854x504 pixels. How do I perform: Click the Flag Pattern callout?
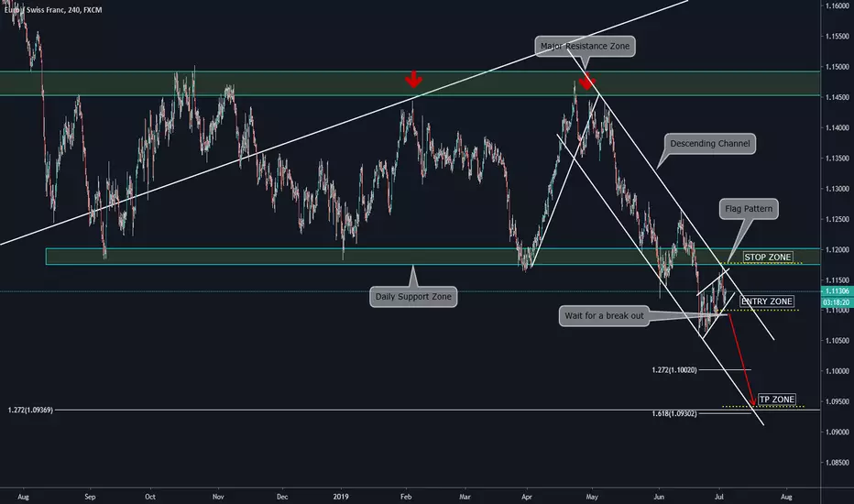749,209
